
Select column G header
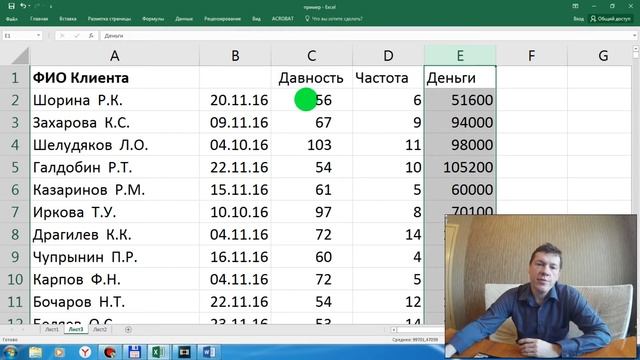pyautogui.click(x=603, y=56)
